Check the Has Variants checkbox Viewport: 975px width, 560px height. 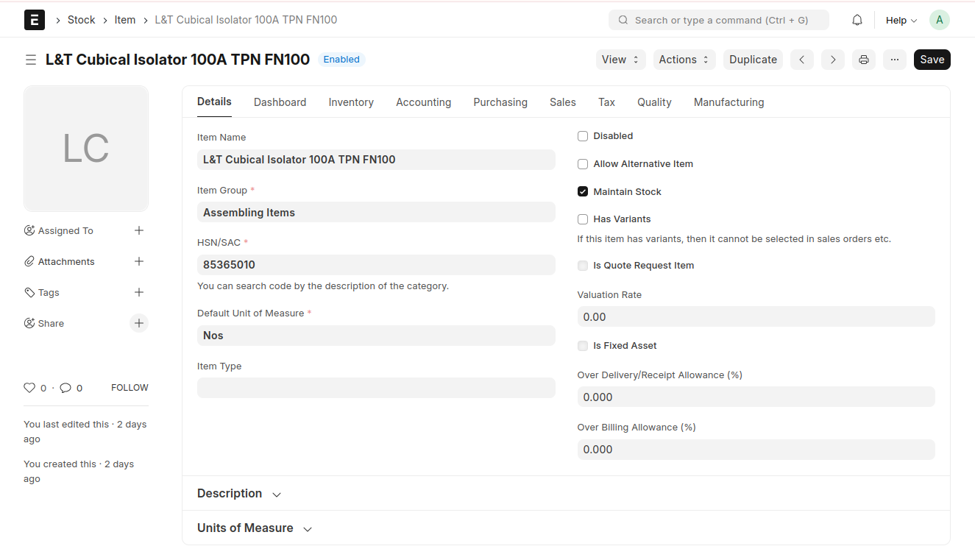pos(583,219)
